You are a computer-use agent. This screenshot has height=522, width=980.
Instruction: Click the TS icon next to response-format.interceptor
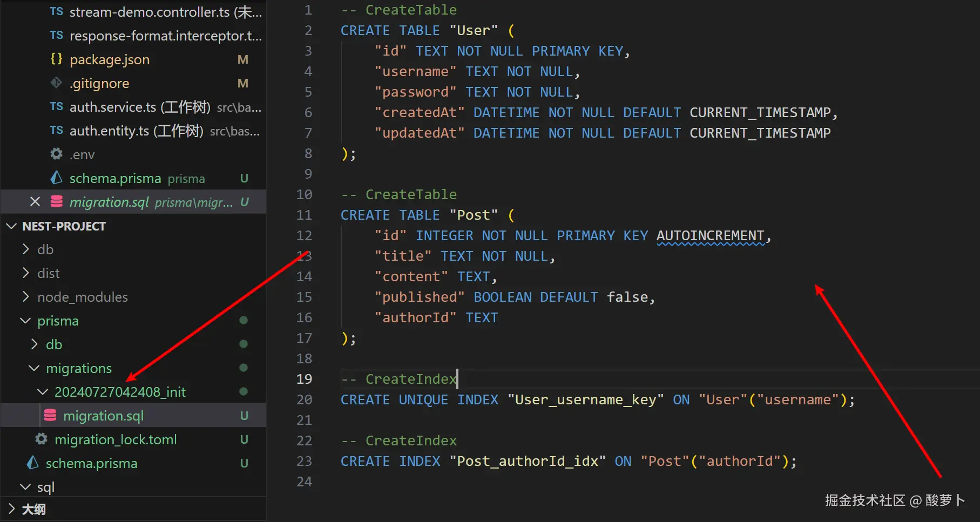[57, 35]
